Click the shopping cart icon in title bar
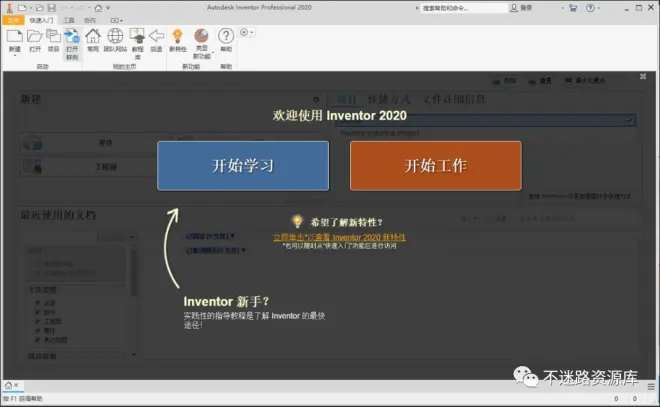 coord(573,8)
